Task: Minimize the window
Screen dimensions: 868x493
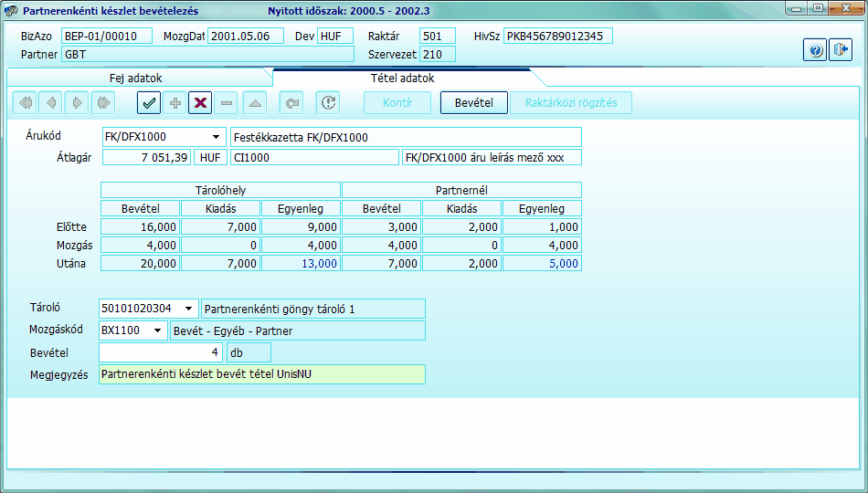Action: (797, 9)
